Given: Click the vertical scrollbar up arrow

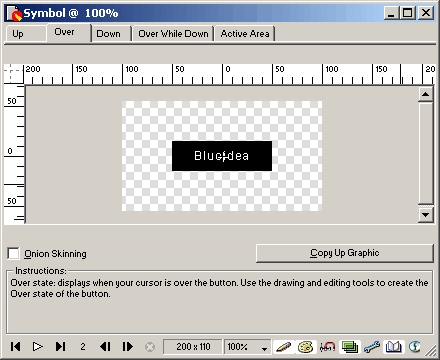Looking at the screenshot, I should pos(425,94).
